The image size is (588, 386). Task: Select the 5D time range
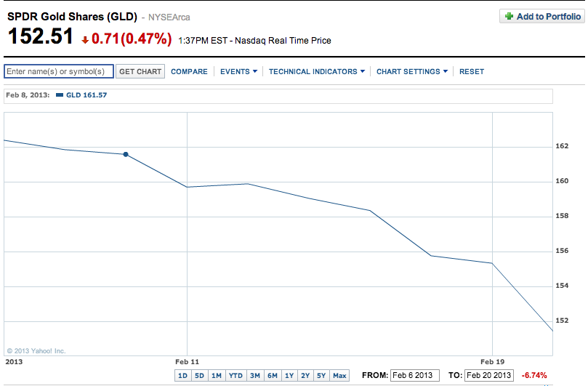coord(199,376)
